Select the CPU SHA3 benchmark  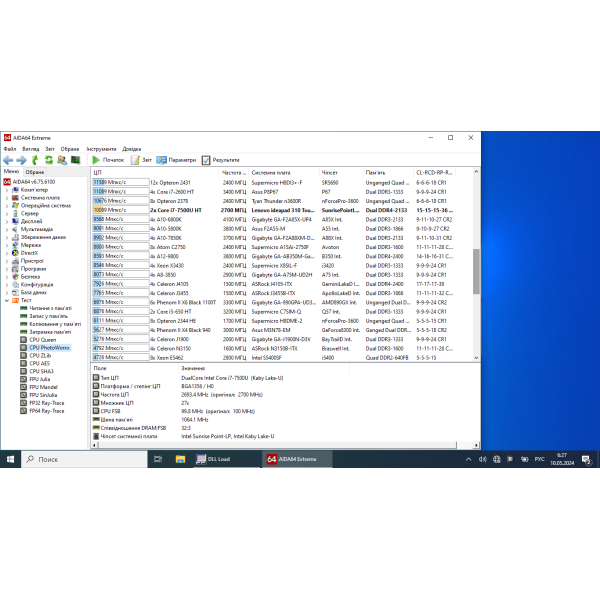coord(41,371)
